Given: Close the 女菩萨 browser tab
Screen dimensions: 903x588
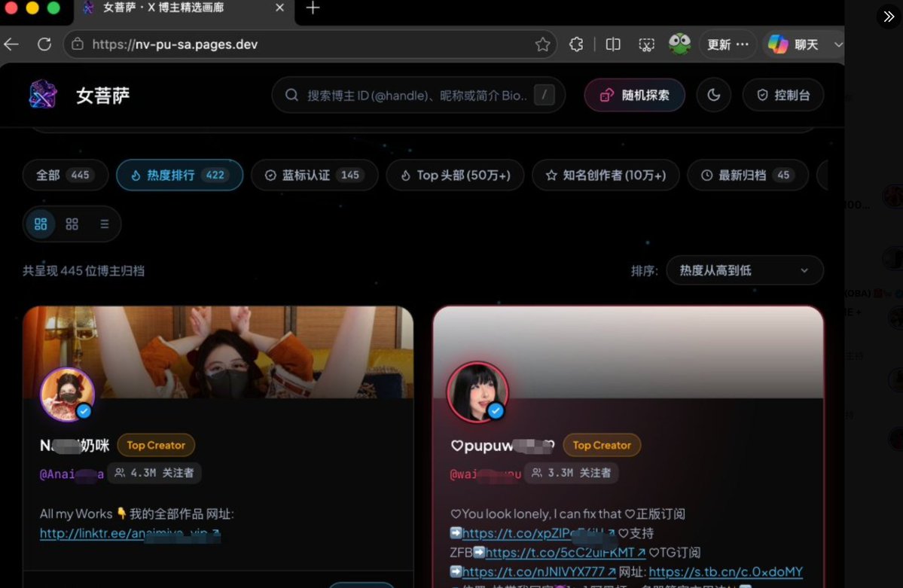Looking at the screenshot, I should pos(279,8).
